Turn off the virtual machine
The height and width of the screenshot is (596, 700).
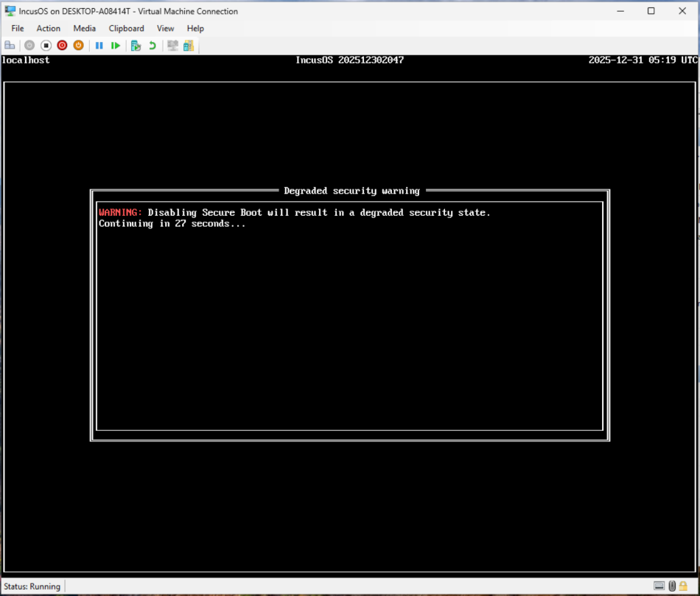[x=46, y=45]
